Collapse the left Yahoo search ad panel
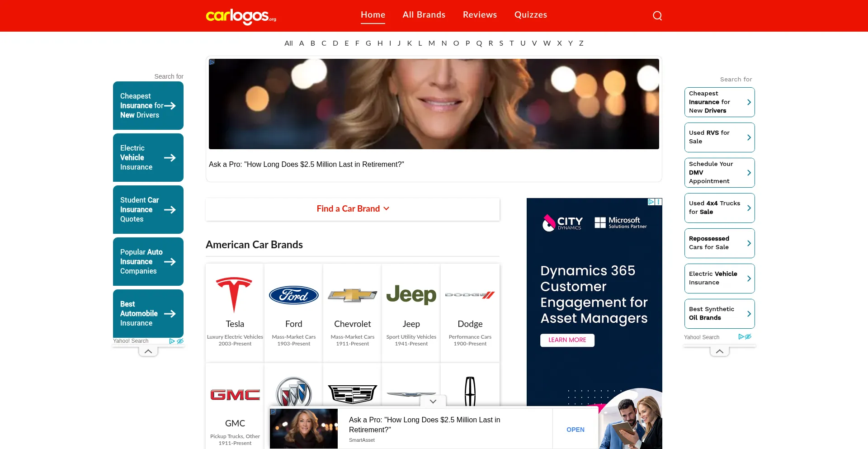868x449 pixels. point(148,351)
